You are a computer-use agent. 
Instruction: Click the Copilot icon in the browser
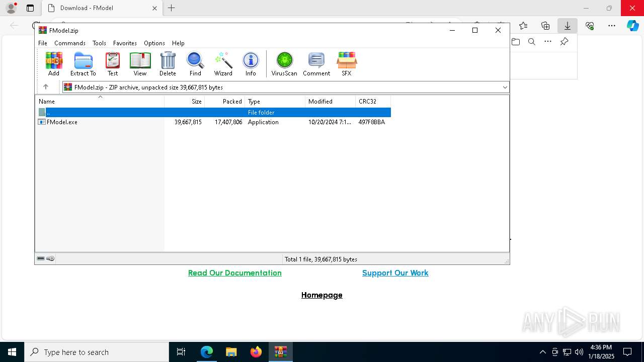(x=633, y=26)
